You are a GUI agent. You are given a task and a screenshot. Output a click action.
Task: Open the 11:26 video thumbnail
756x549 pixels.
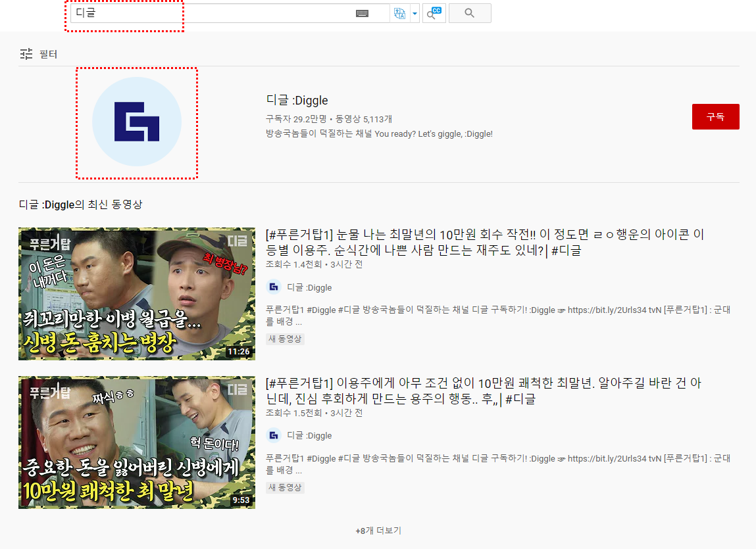pos(137,294)
